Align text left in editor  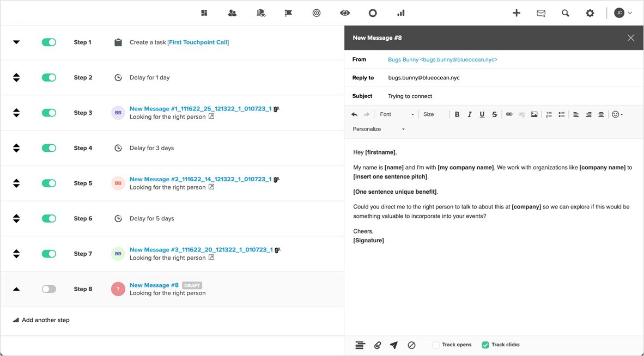coord(576,114)
